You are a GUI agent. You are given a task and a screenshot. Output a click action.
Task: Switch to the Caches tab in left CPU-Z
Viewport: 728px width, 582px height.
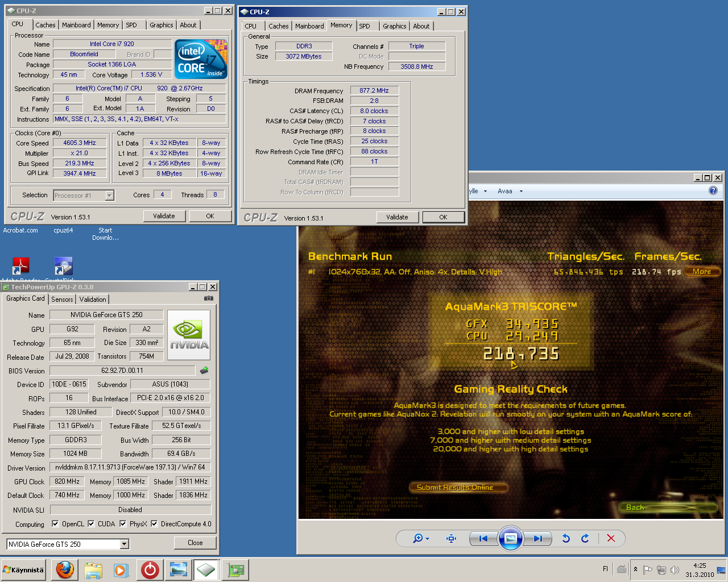tap(45, 25)
